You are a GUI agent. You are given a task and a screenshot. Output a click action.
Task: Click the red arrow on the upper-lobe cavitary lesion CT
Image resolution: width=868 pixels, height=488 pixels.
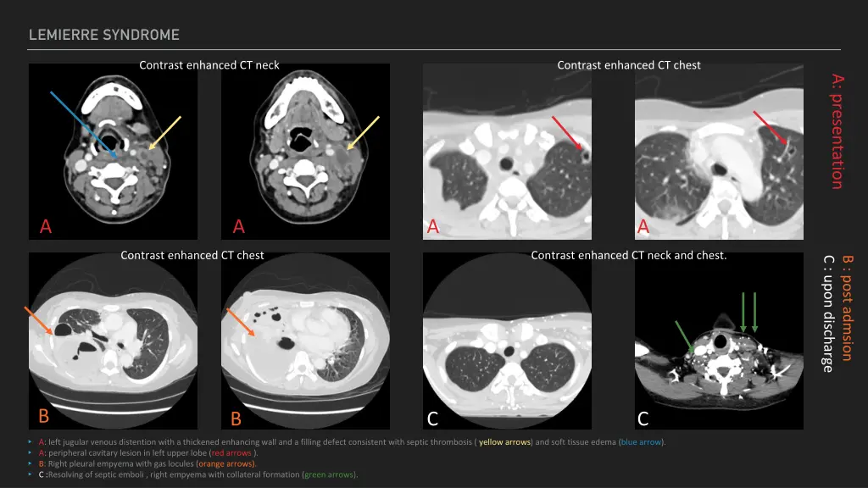pos(566,133)
